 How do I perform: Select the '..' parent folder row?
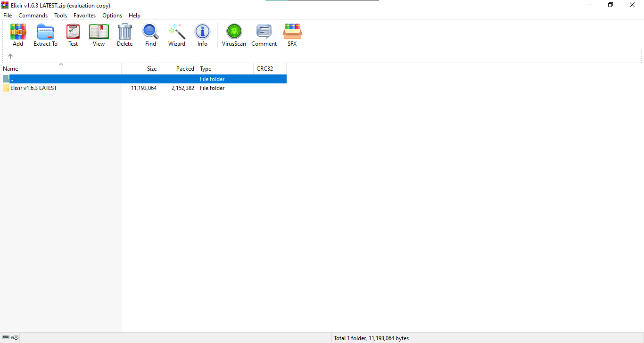pos(143,79)
